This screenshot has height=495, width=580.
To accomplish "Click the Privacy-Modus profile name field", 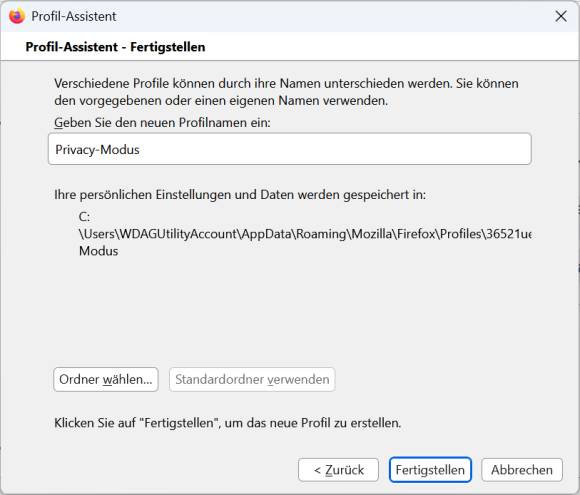I will coord(290,149).
